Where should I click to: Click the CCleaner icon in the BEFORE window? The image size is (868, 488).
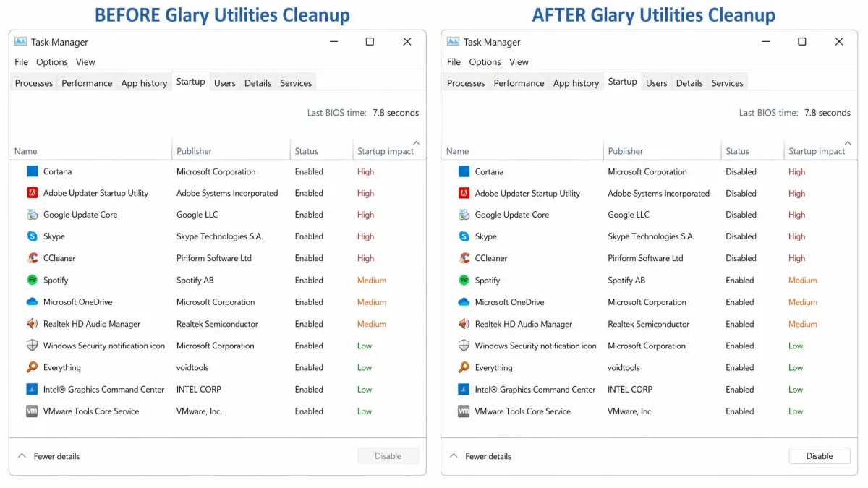point(32,258)
